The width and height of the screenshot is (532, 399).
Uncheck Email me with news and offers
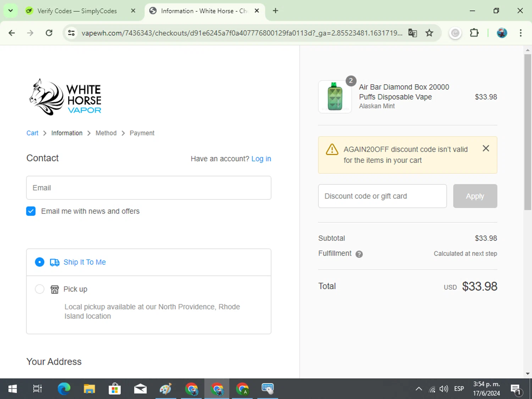(x=31, y=211)
